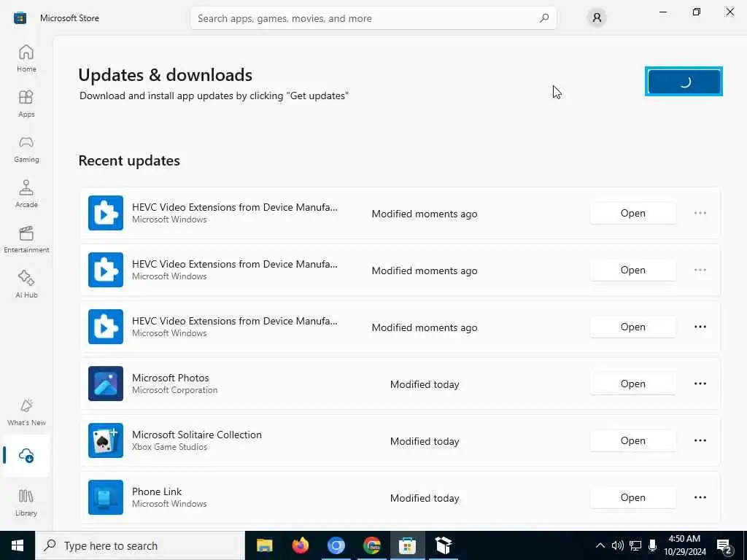Screen dimensions: 747x560
Task: Click the microphone icon in system tray
Action: (652, 545)
